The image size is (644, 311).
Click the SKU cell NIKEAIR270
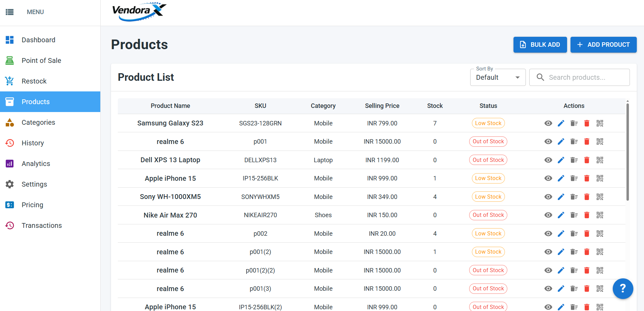[x=260, y=215]
